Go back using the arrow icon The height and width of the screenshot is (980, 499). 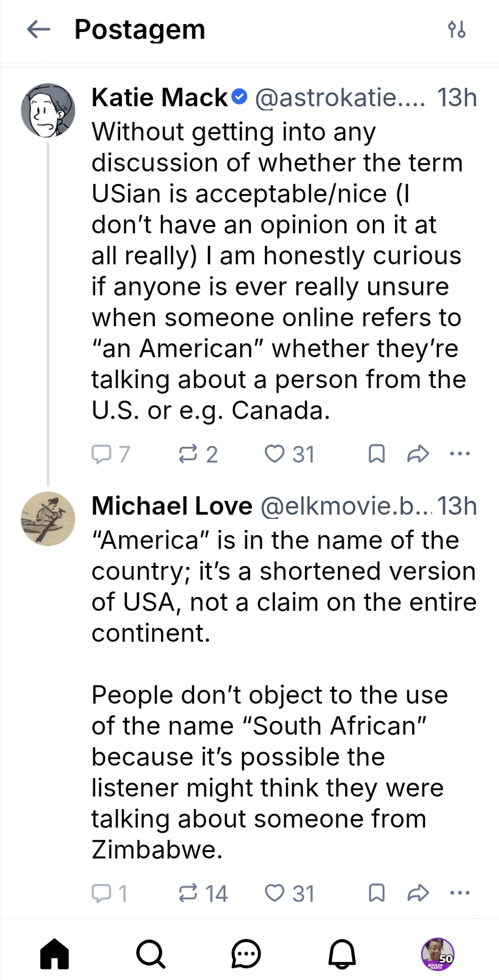tap(39, 29)
